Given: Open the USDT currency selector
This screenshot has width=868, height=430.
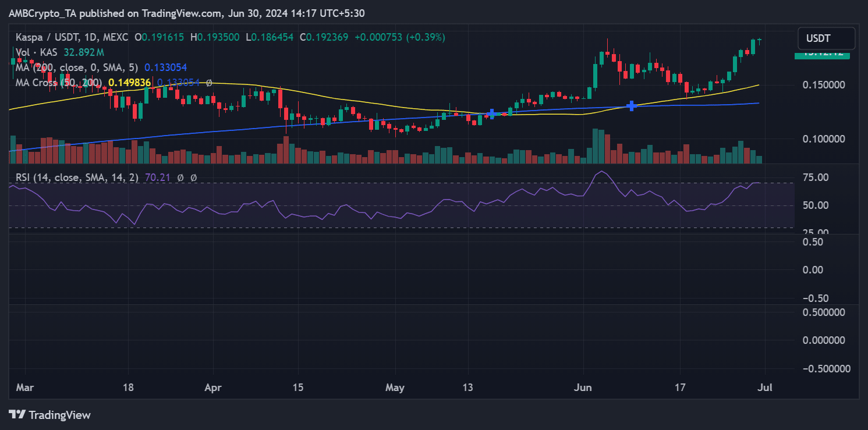Looking at the screenshot, I should pyautogui.click(x=826, y=38).
